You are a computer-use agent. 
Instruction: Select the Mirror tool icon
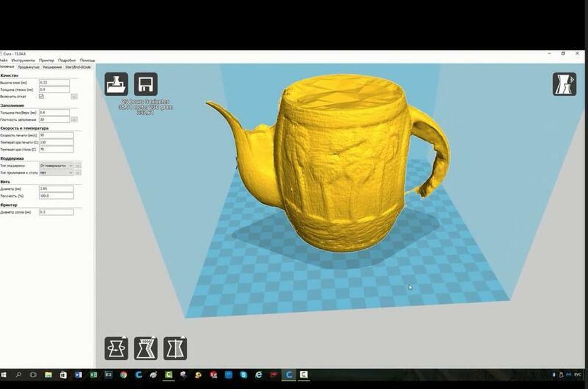point(175,348)
